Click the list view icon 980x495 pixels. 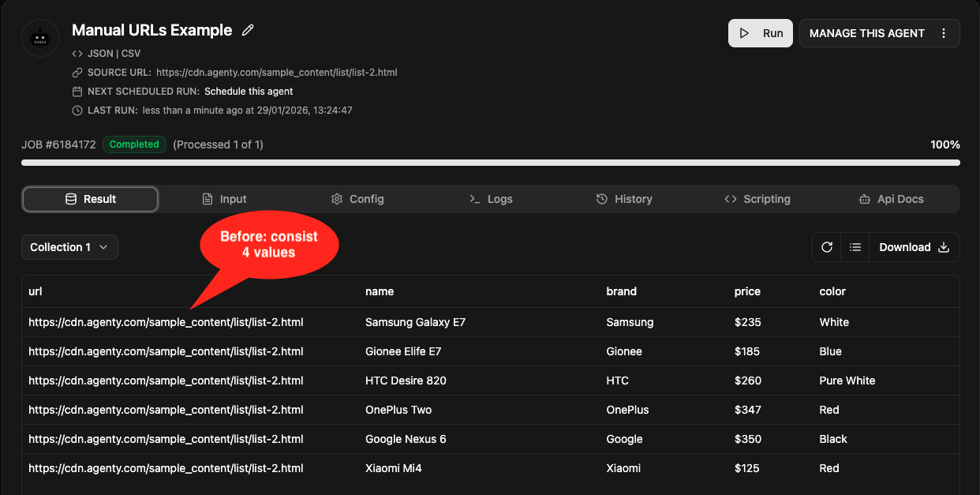point(855,247)
